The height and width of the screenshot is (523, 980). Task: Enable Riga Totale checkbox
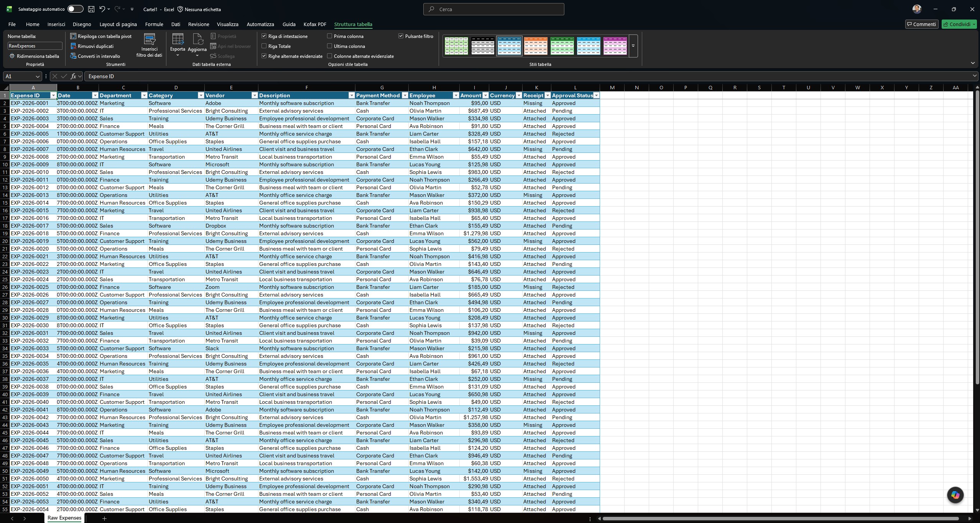[264, 46]
